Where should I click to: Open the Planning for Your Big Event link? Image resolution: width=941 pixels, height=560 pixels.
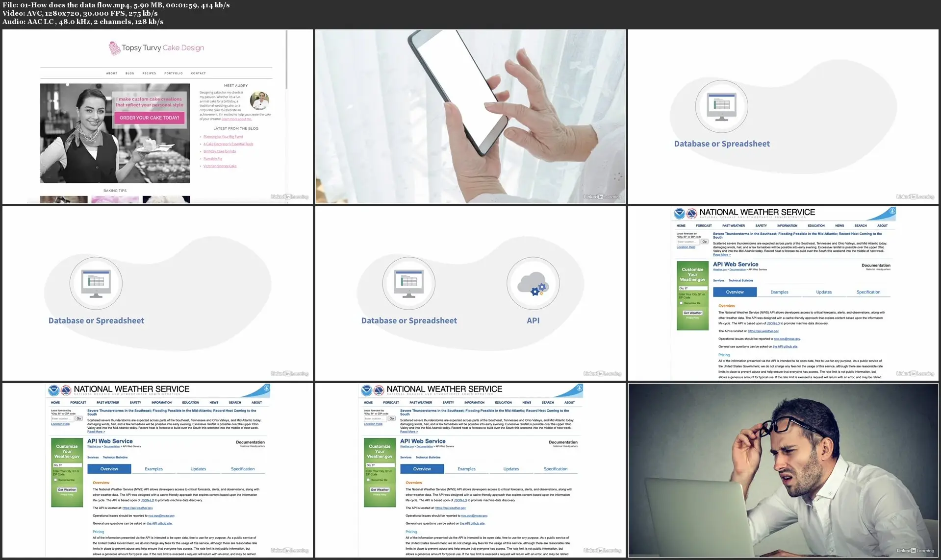tap(223, 137)
